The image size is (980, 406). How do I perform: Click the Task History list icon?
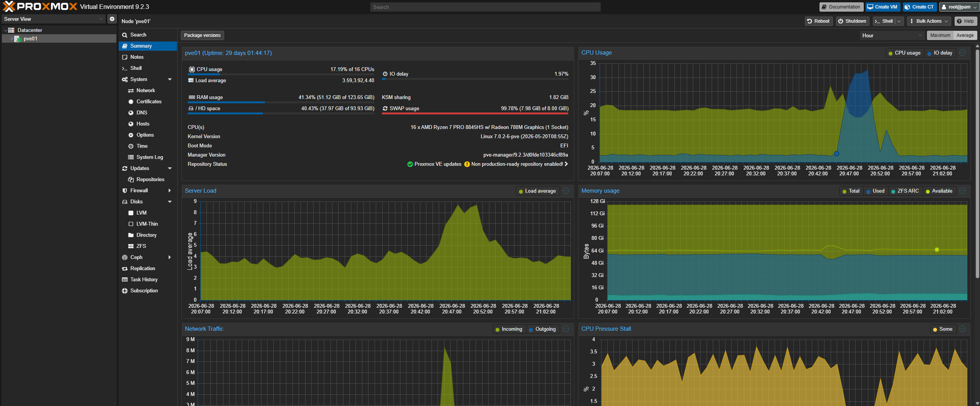pyautogui.click(x=125, y=280)
